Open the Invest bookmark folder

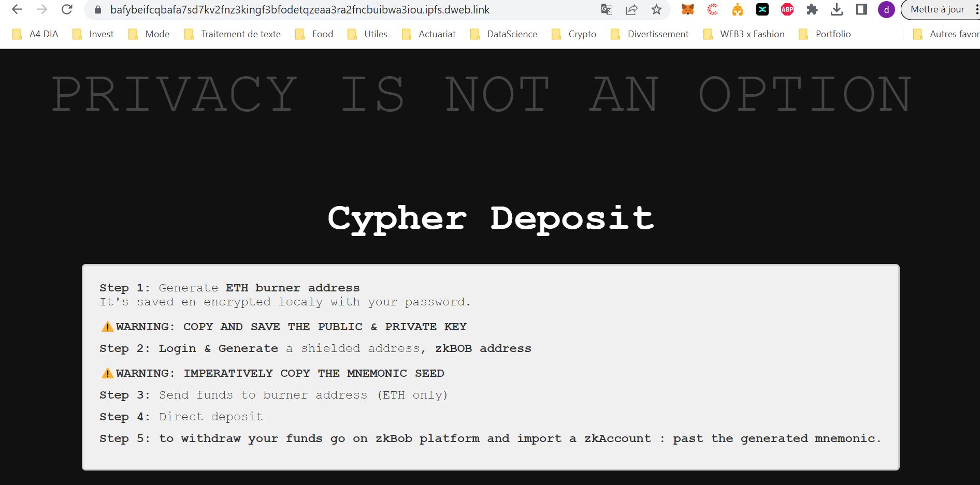tap(93, 34)
